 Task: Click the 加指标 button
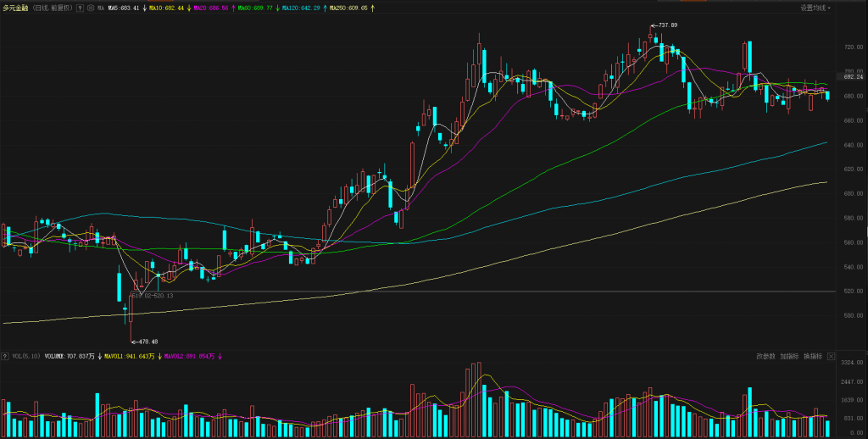click(x=789, y=357)
